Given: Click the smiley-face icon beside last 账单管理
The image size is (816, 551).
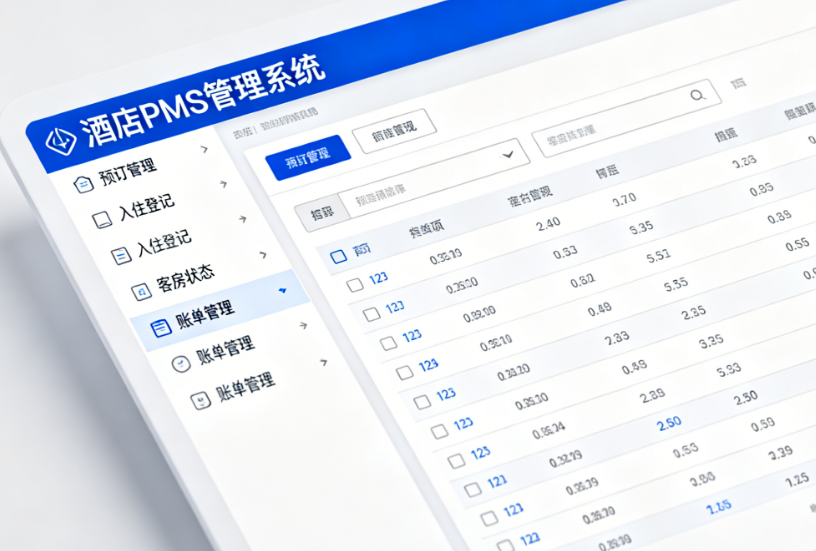Looking at the screenshot, I should pyautogui.click(x=200, y=401).
